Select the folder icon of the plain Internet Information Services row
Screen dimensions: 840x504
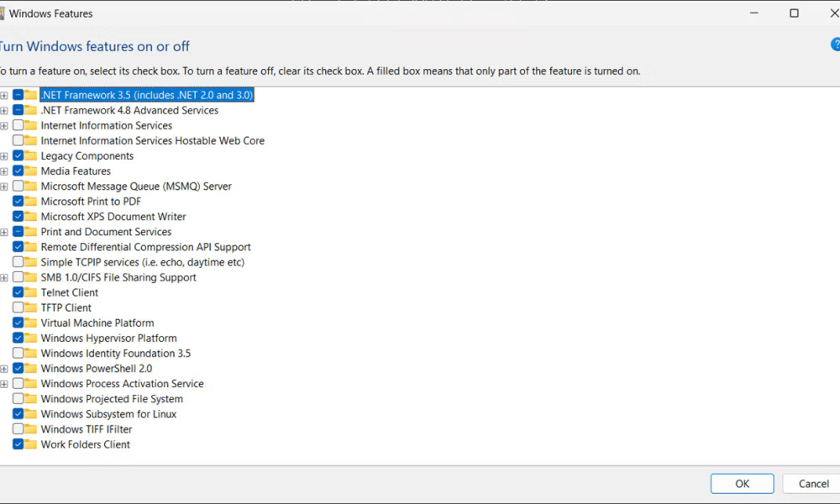click(x=30, y=125)
